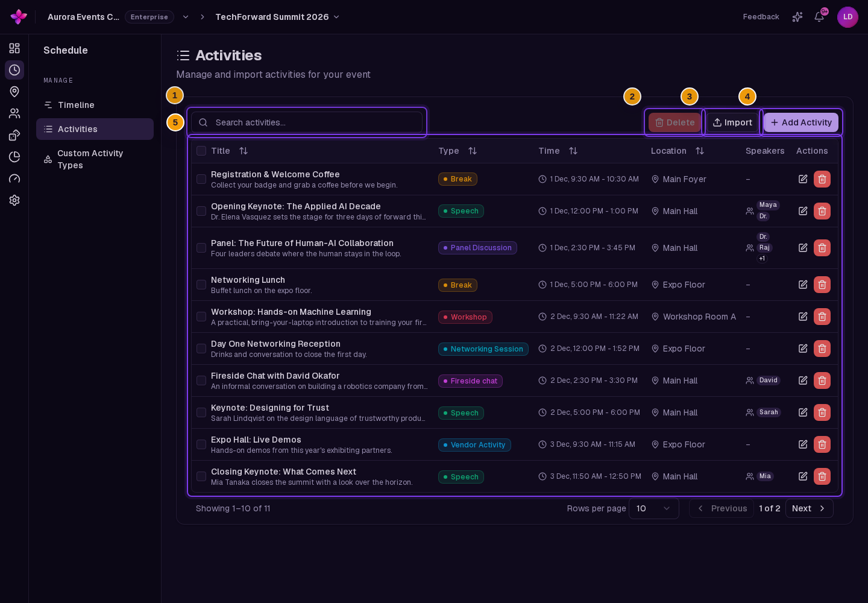This screenshot has width=868, height=603.
Task: Delete the Keynote: Designing for Trust row
Action: (x=822, y=412)
